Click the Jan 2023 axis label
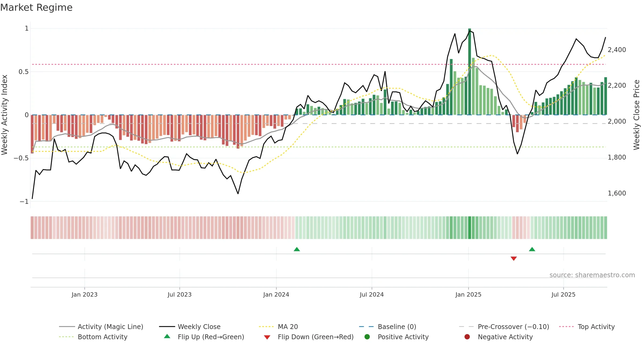The width and height of the screenshot is (644, 362). click(x=85, y=295)
